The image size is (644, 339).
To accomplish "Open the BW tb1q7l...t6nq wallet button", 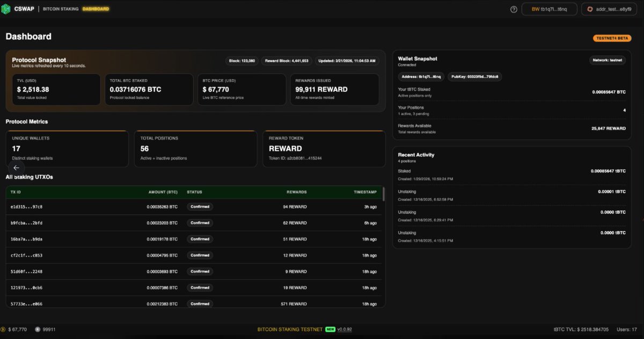I will tap(548, 9).
